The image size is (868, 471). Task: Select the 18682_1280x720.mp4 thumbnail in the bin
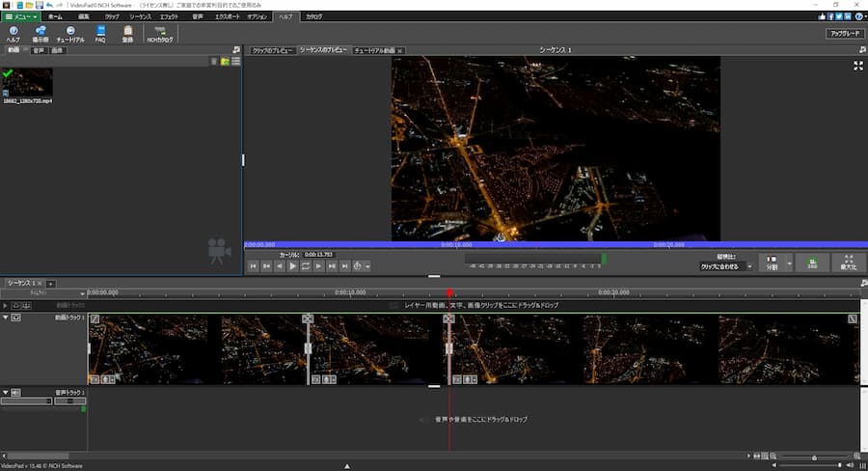click(x=27, y=83)
